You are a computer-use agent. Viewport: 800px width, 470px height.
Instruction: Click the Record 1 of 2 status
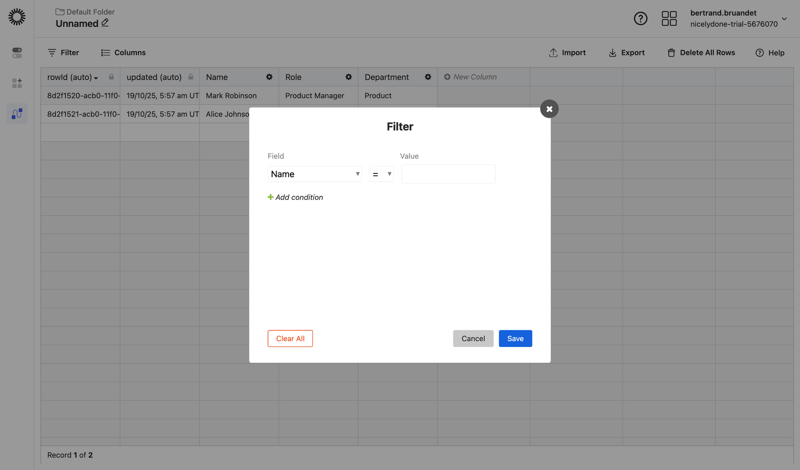(x=70, y=455)
